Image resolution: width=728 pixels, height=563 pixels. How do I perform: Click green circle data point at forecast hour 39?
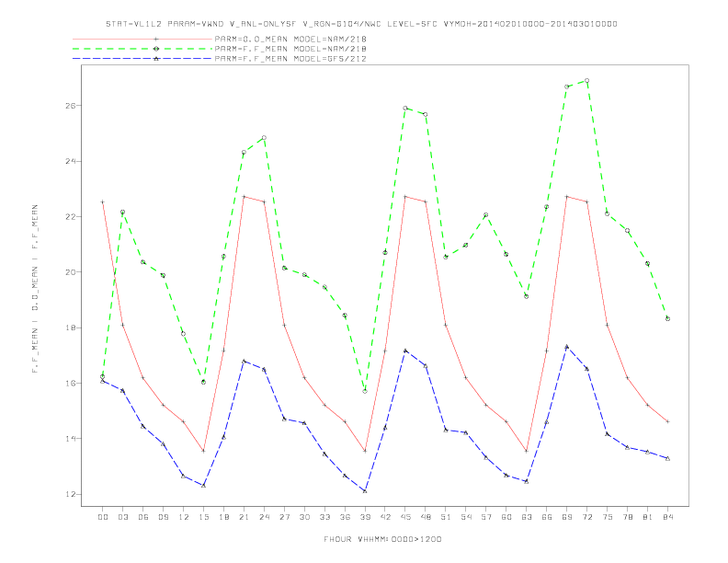(x=365, y=392)
